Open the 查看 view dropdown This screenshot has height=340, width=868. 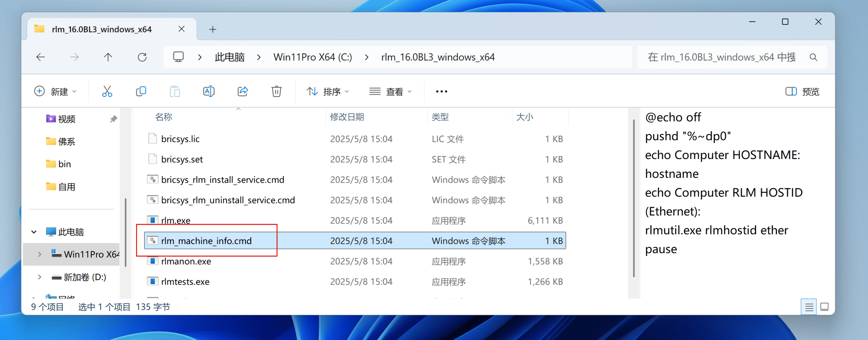click(391, 92)
